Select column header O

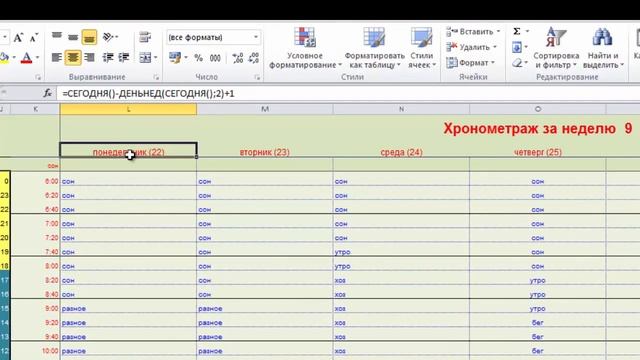(538, 109)
